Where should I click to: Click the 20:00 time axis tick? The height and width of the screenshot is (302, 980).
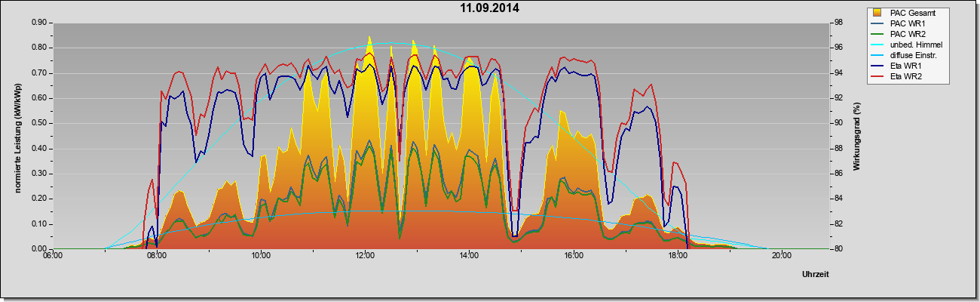[781, 255]
